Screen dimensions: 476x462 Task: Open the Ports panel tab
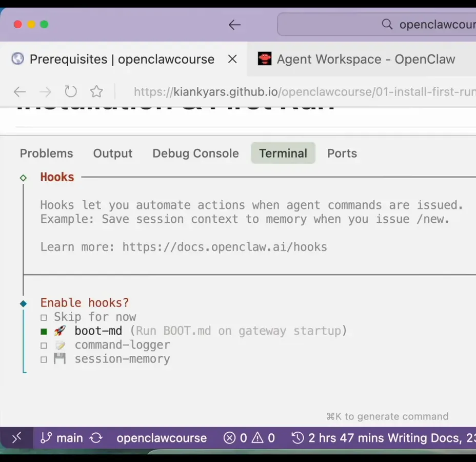coord(342,153)
